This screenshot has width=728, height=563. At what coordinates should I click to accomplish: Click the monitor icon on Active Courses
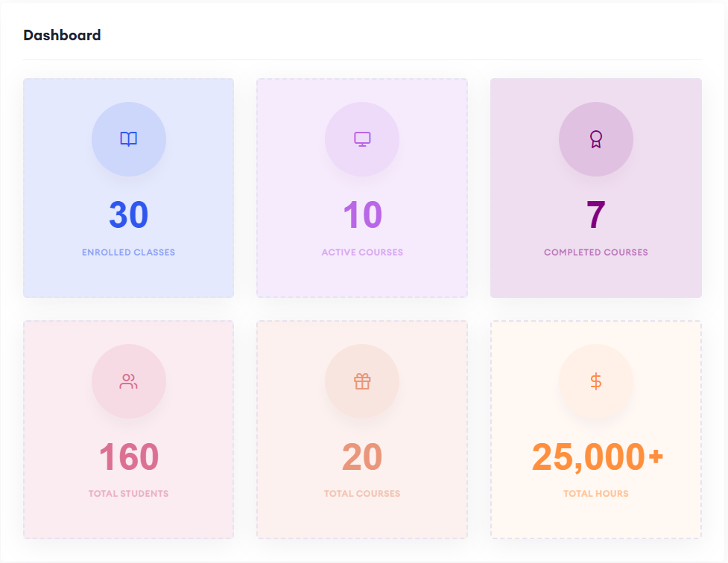pos(362,139)
